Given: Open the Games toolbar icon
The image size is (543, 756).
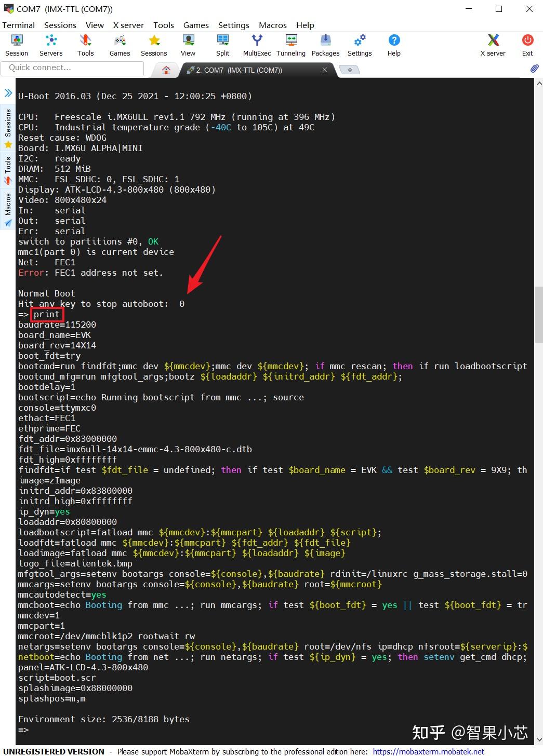Looking at the screenshot, I should click(120, 45).
